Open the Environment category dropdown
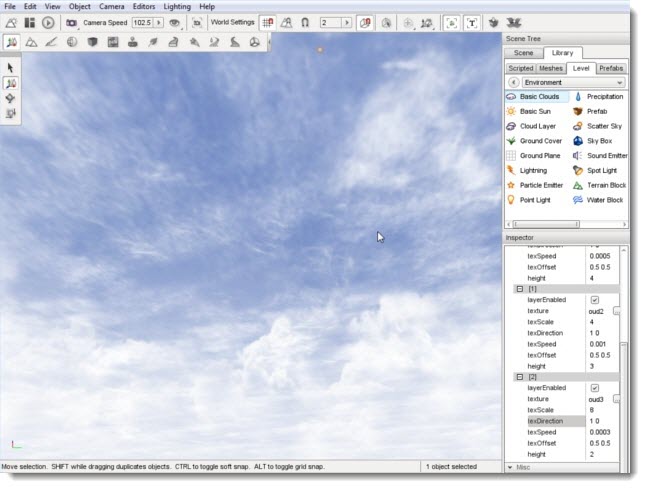645x488 pixels. [573, 82]
